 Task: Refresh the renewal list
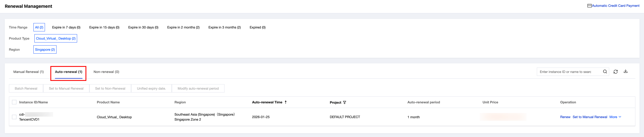pos(615,72)
